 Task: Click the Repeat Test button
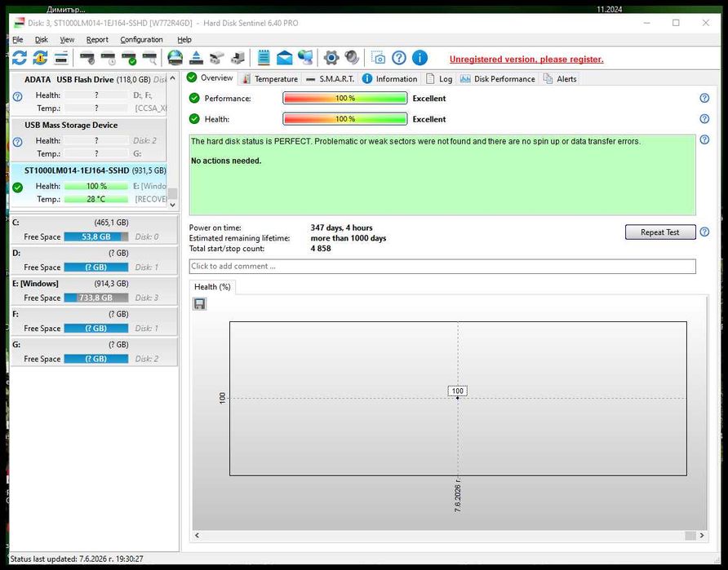(659, 232)
